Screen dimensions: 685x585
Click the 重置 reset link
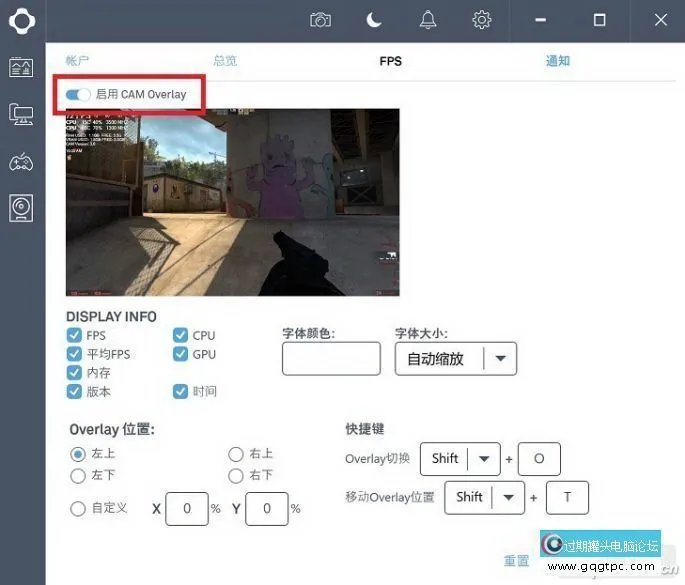click(516, 561)
